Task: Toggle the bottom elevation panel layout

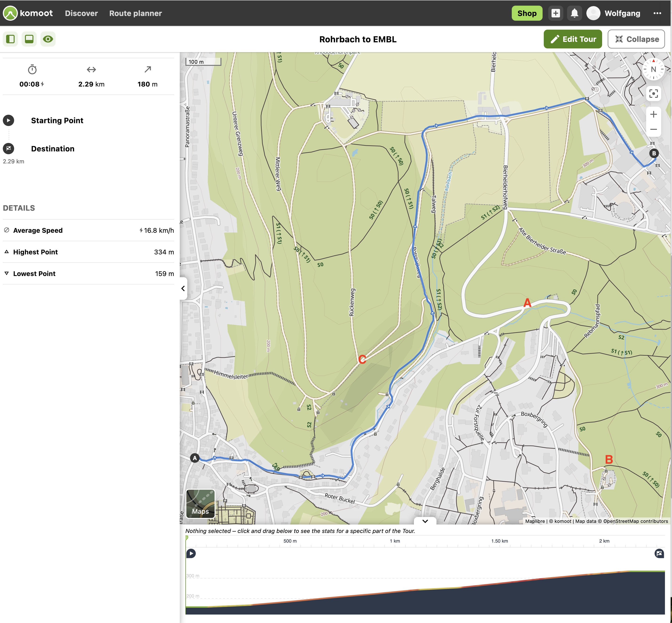Action: coord(29,39)
